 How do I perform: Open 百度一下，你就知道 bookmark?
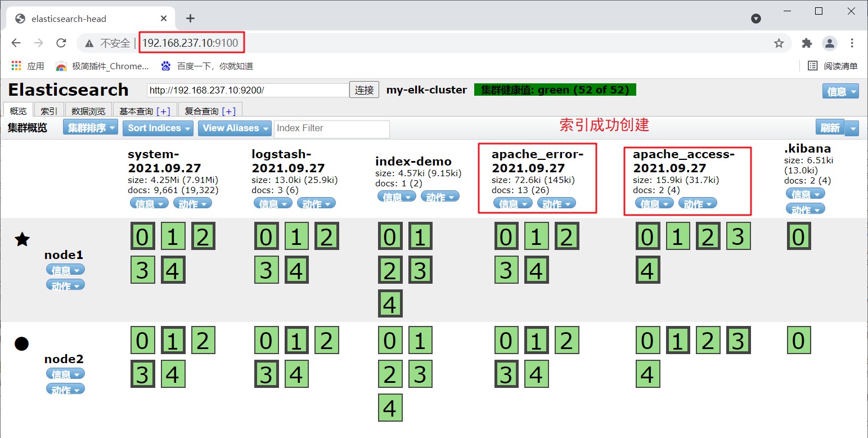[207, 66]
